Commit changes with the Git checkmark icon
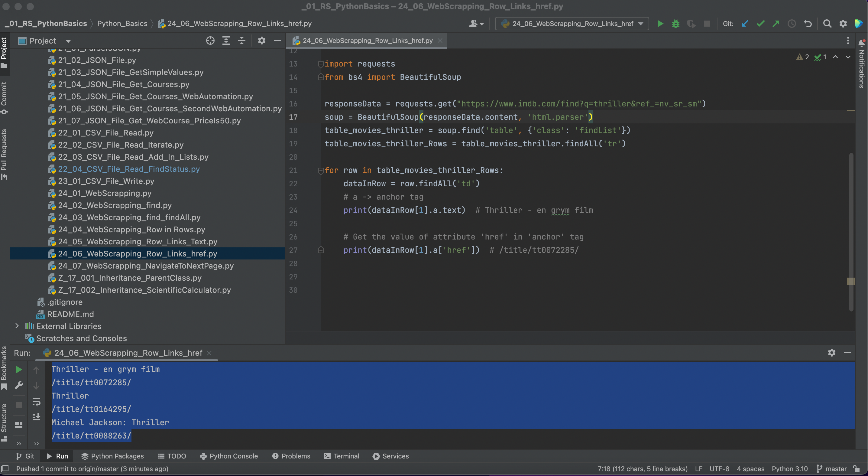Viewport: 868px width, 476px height. [x=760, y=24]
